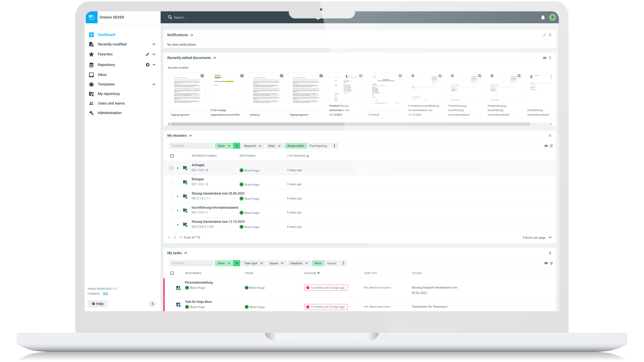Expand Recently modified sidebar section

(154, 44)
